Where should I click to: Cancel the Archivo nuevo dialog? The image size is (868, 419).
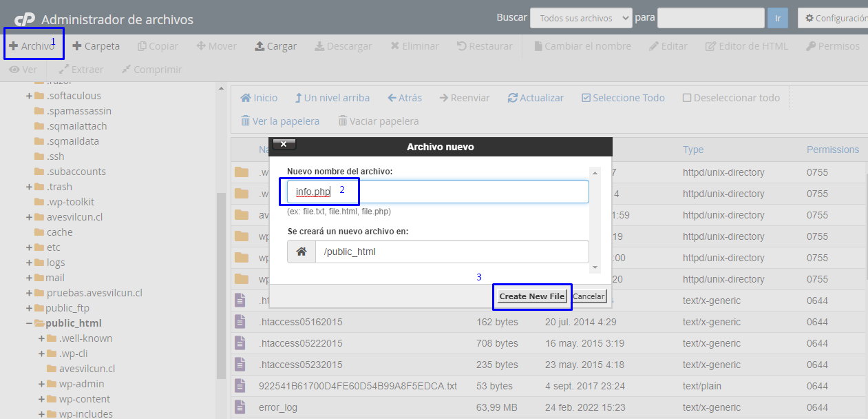click(589, 296)
